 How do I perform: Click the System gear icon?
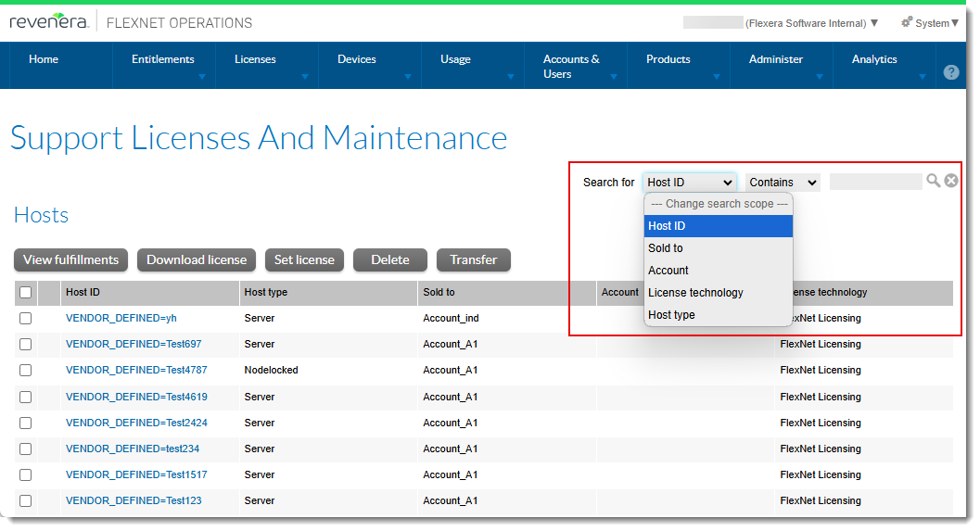pyautogui.click(x=907, y=22)
